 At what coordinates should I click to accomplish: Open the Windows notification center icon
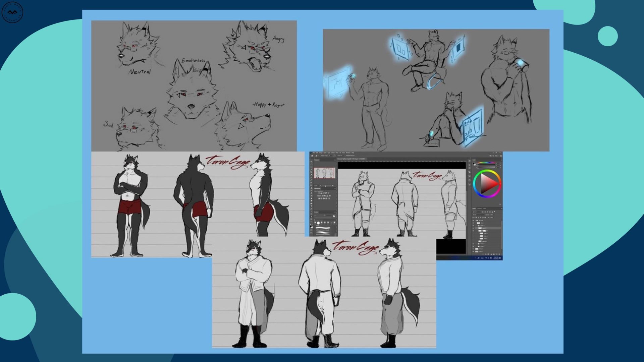[x=500, y=258]
